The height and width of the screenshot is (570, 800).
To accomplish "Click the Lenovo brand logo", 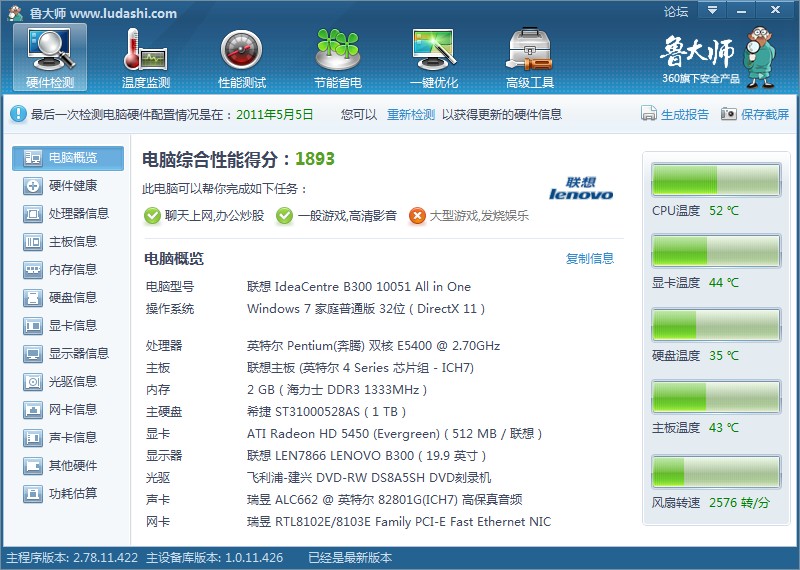I will click(x=581, y=188).
